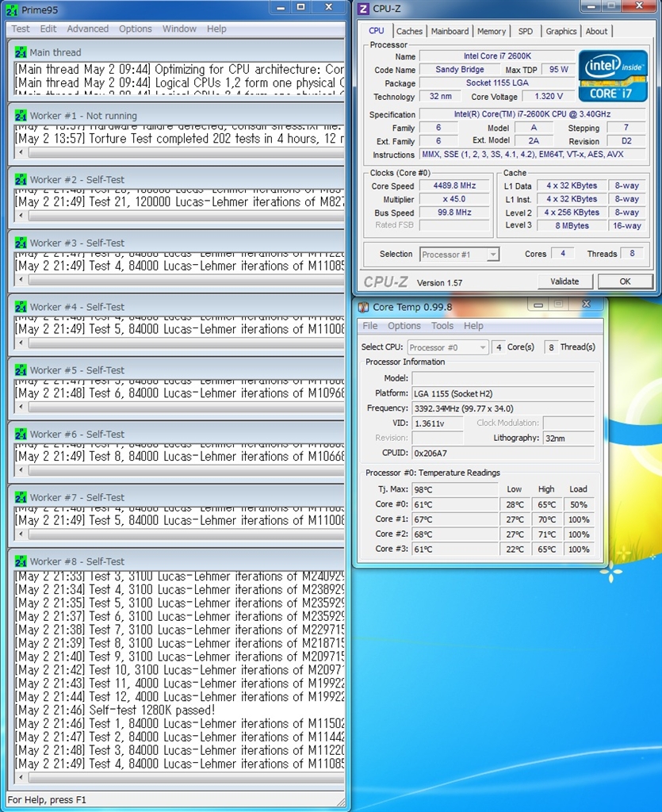The width and height of the screenshot is (662, 812).
Task: Click the Worker #7 scrollbar left arrow
Action: (21, 534)
